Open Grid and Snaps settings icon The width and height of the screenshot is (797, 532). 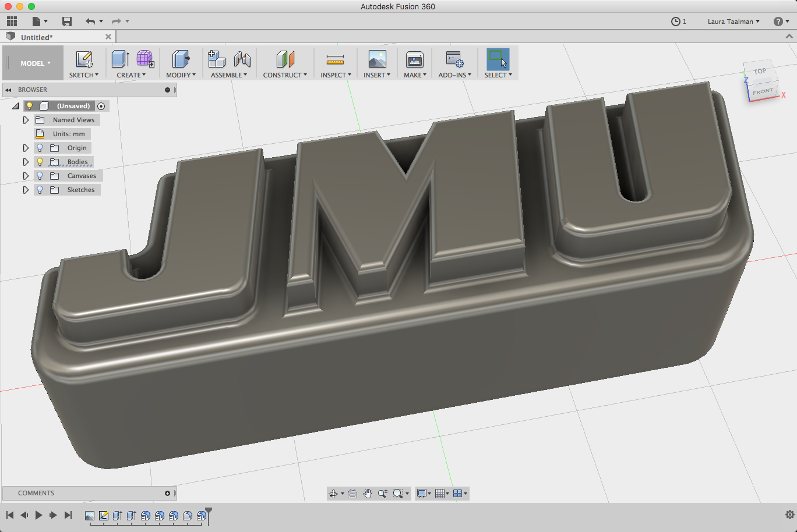point(440,494)
